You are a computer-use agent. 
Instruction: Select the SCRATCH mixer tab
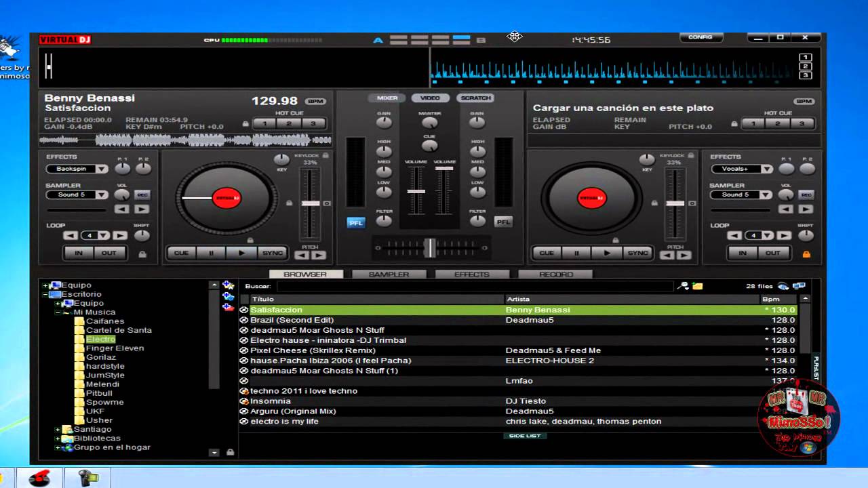475,98
